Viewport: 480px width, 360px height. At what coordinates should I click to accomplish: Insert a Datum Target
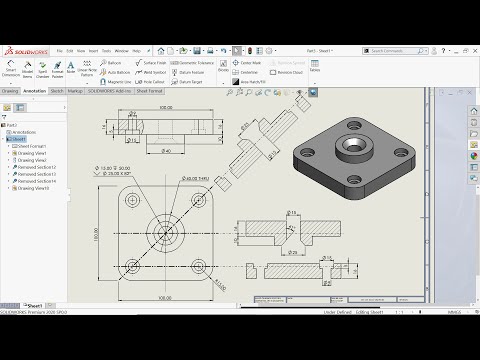pos(187,82)
